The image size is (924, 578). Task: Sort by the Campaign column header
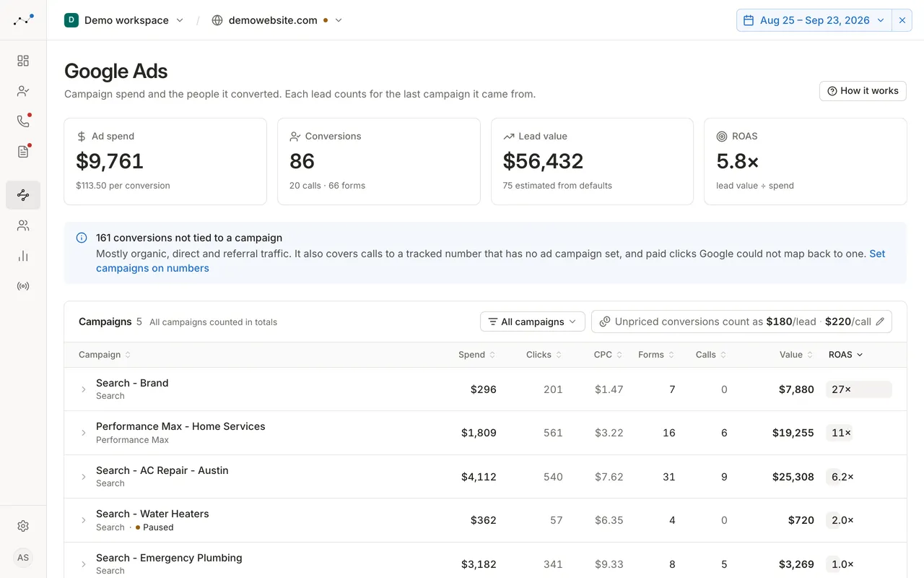point(105,355)
